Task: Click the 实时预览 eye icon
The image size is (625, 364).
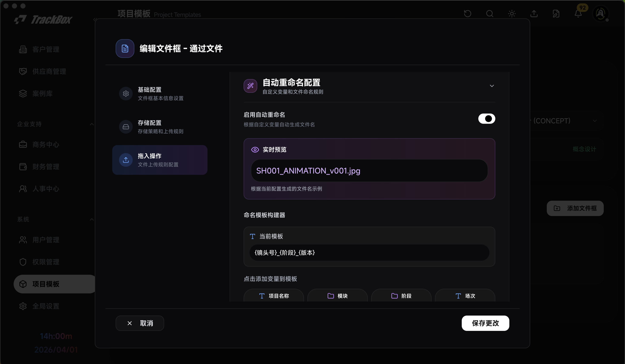Action: click(x=255, y=150)
